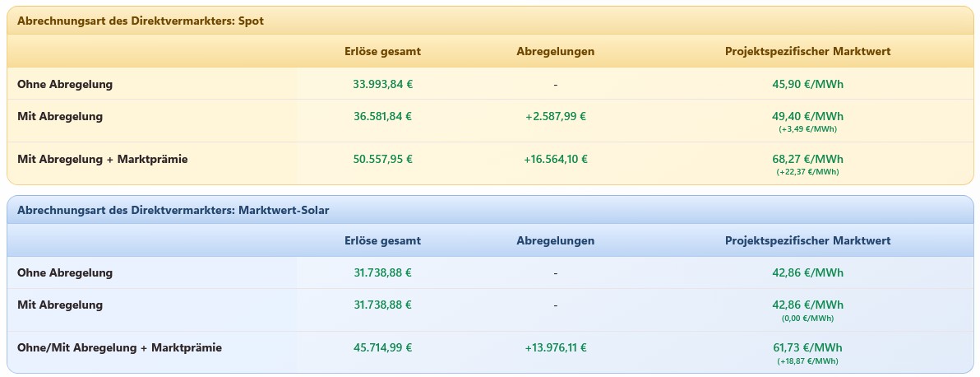Click the value 45.714,99 €
Viewport: 980px width, 377px height.
[382, 347]
